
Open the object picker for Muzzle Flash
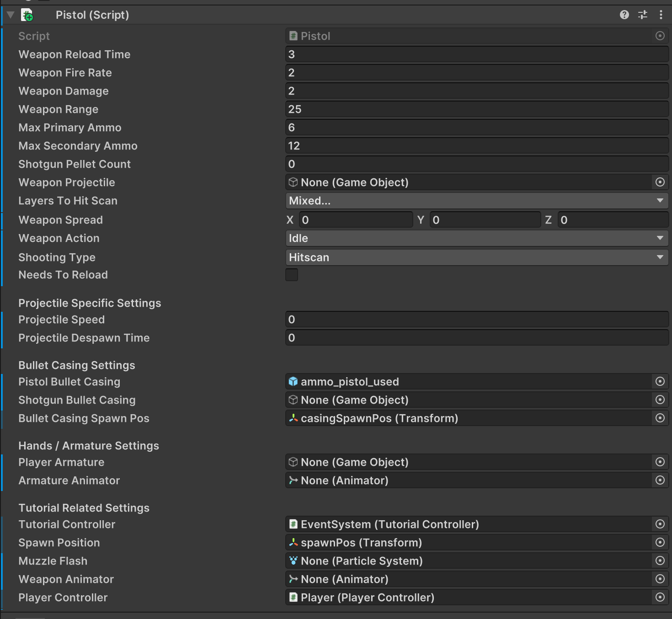coord(660,561)
